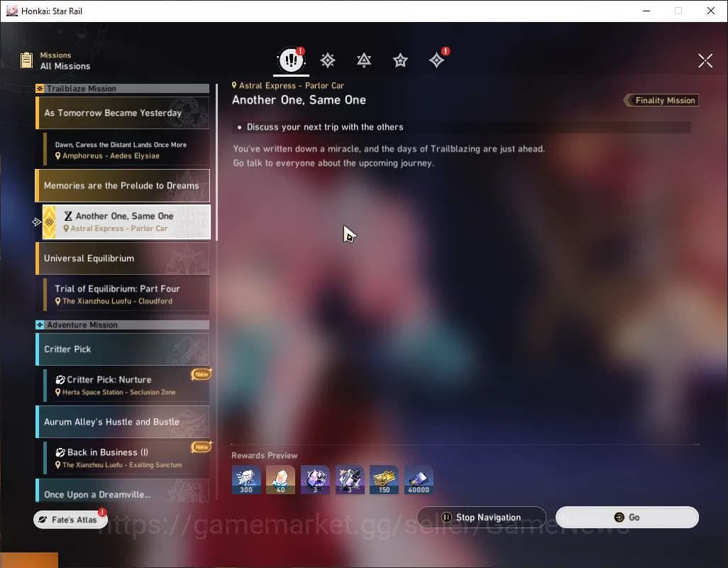Click the New badge on Back in Business
Screen dimensions: 728x568
[x=202, y=447]
